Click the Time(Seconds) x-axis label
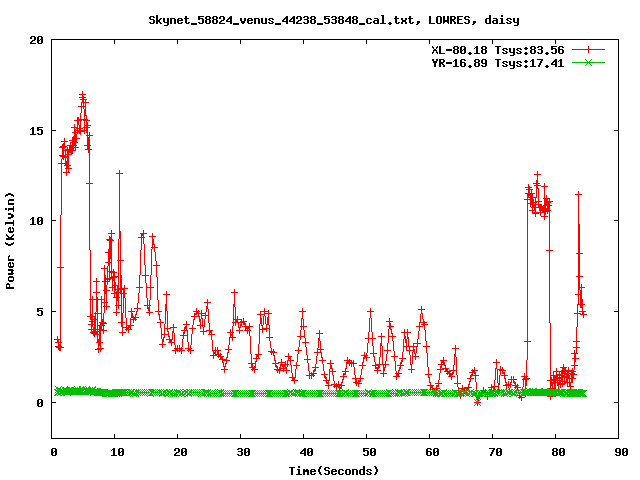 tap(334, 471)
